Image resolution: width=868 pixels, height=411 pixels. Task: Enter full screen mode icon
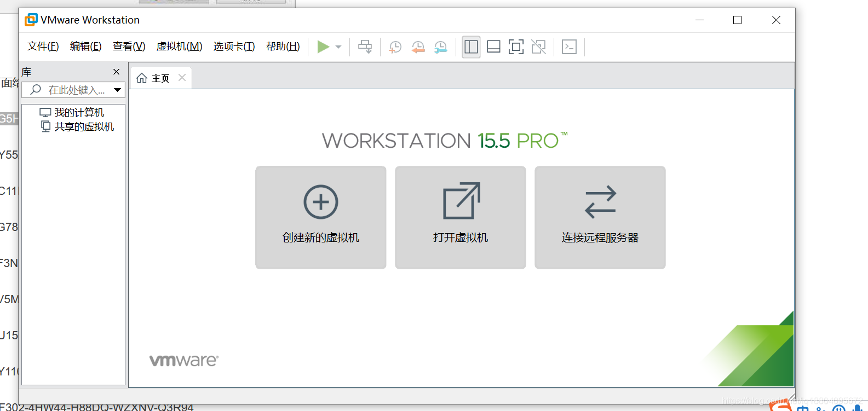coord(516,47)
